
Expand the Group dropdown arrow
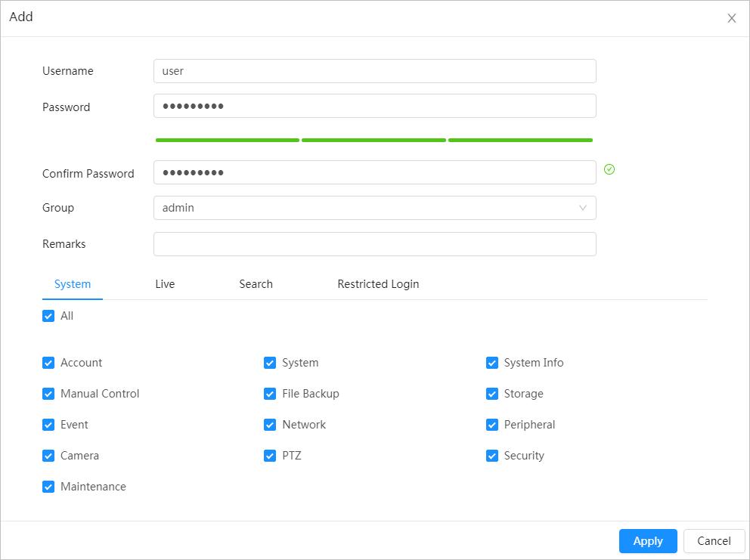(x=582, y=208)
